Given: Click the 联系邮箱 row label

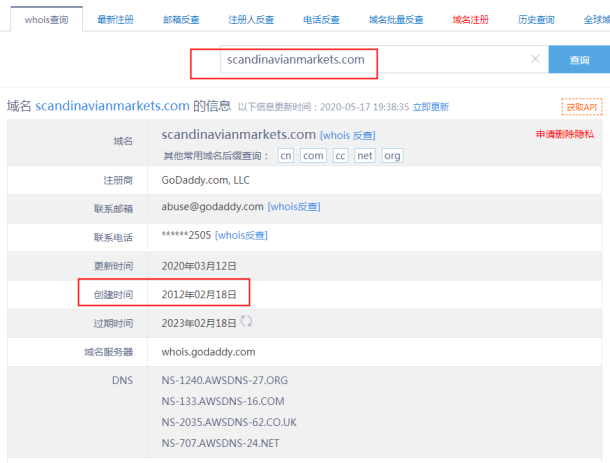Looking at the screenshot, I should 113,209.
